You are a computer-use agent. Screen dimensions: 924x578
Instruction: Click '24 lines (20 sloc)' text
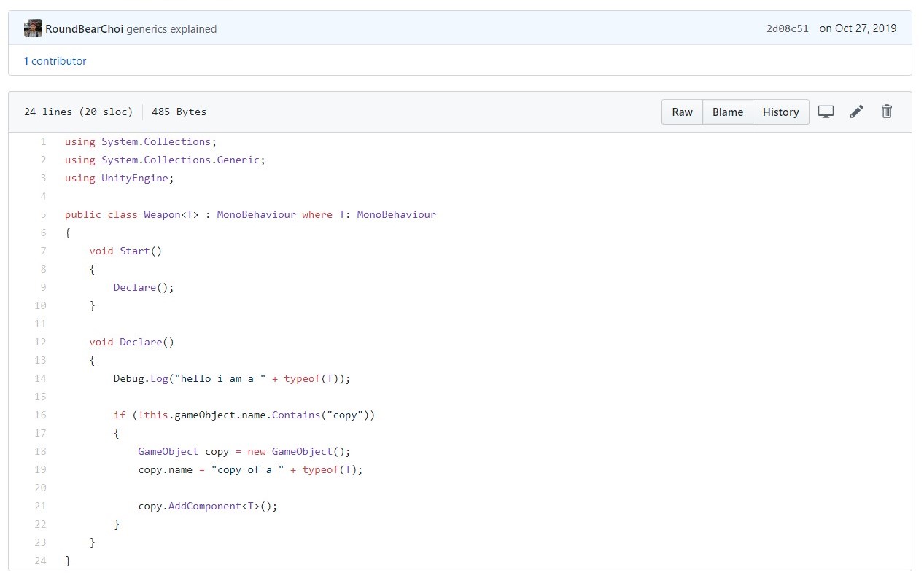tap(78, 112)
